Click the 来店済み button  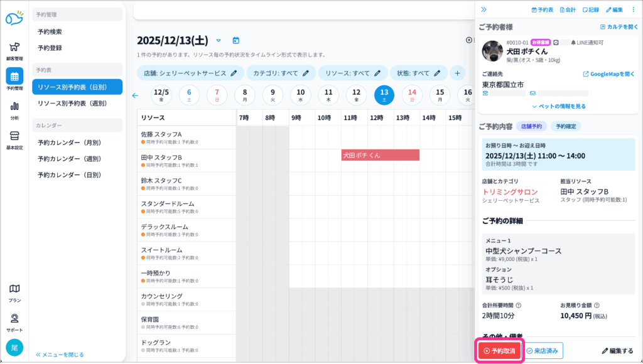[x=544, y=351]
